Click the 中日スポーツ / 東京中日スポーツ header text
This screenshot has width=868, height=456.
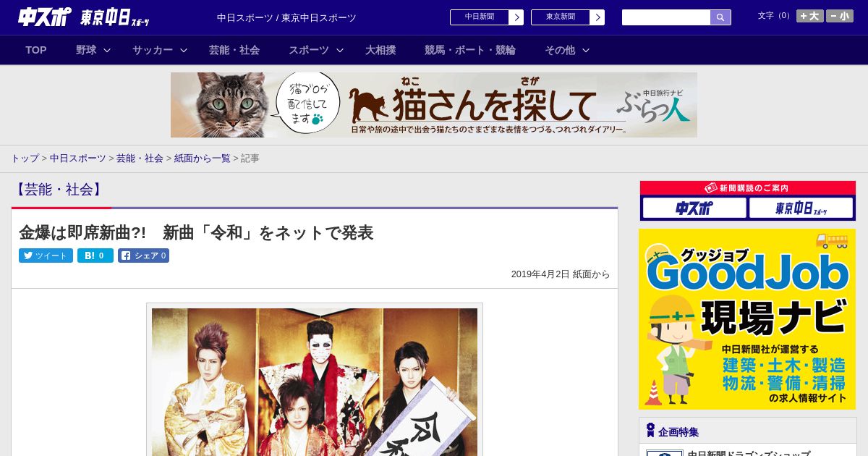pyautogui.click(x=286, y=17)
